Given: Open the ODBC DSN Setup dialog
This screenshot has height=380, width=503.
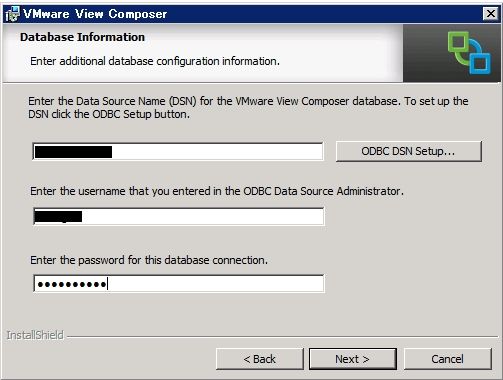Looking at the screenshot, I should 409,151.
